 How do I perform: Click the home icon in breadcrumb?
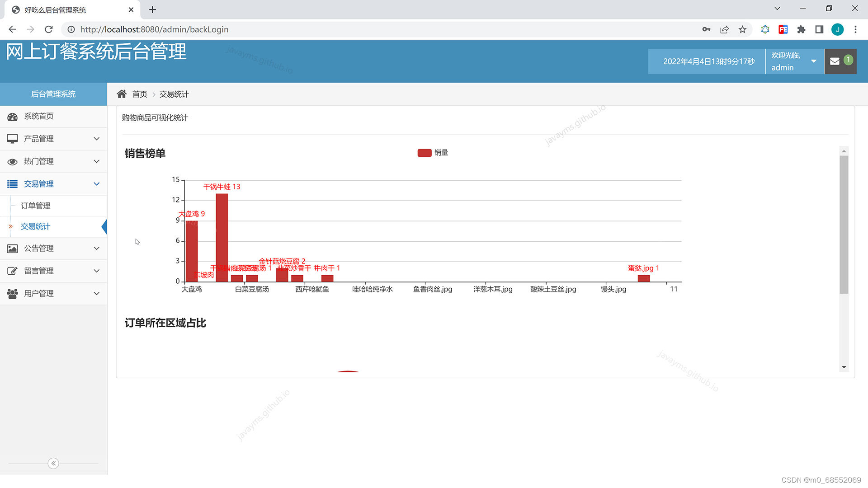click(x=121, y=94)
